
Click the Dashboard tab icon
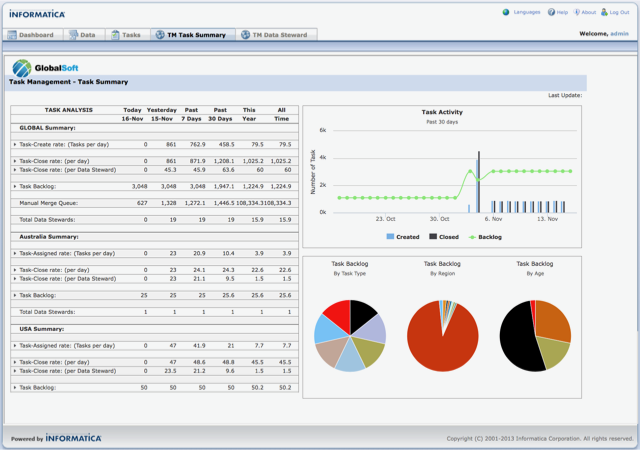(12, 35)
